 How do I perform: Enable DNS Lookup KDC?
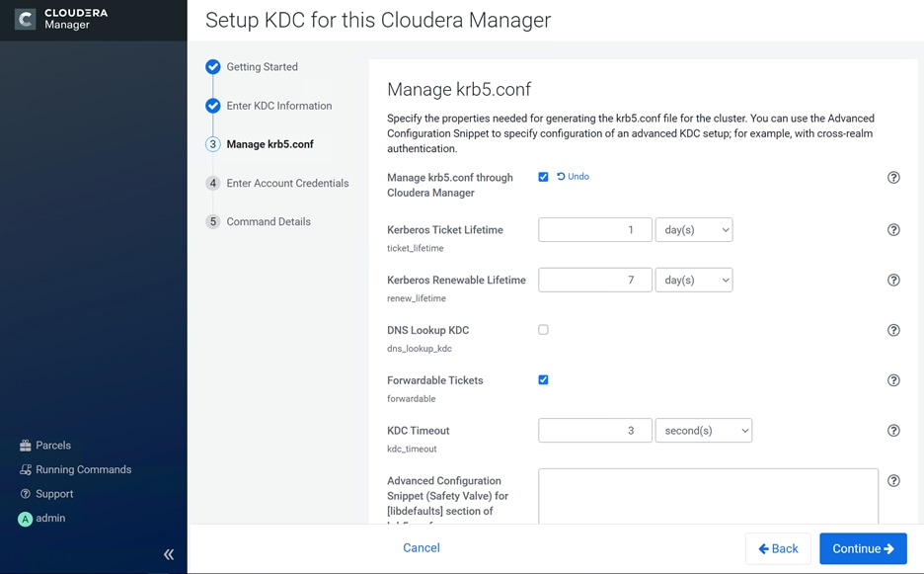[x=543, y=330]
